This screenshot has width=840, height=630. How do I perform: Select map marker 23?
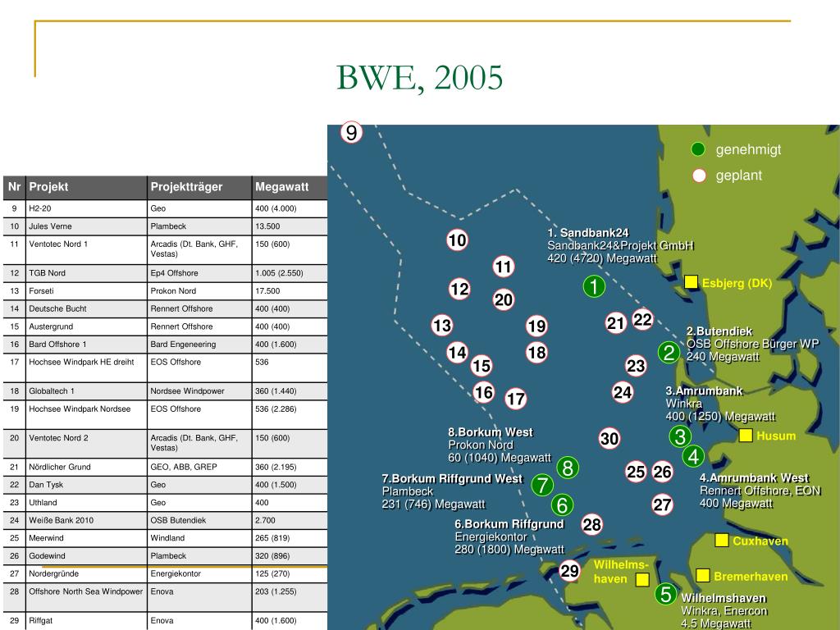tap(636, 366)
